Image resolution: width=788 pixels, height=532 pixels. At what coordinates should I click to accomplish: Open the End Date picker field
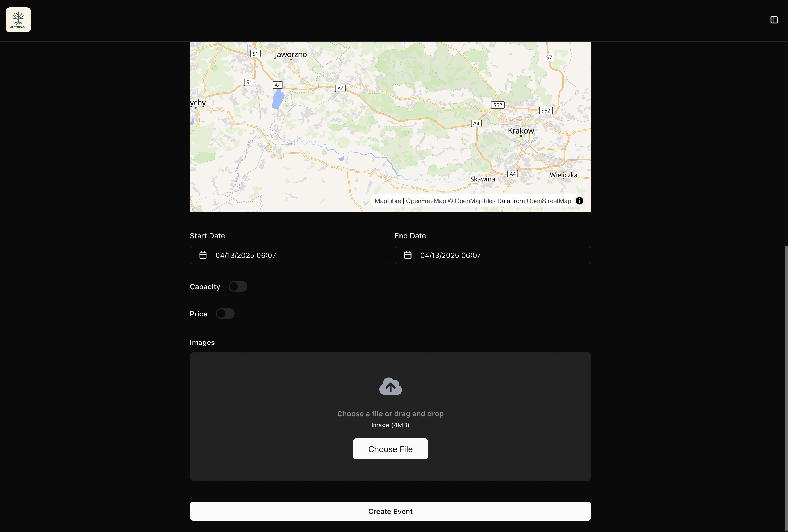[493, 255]
